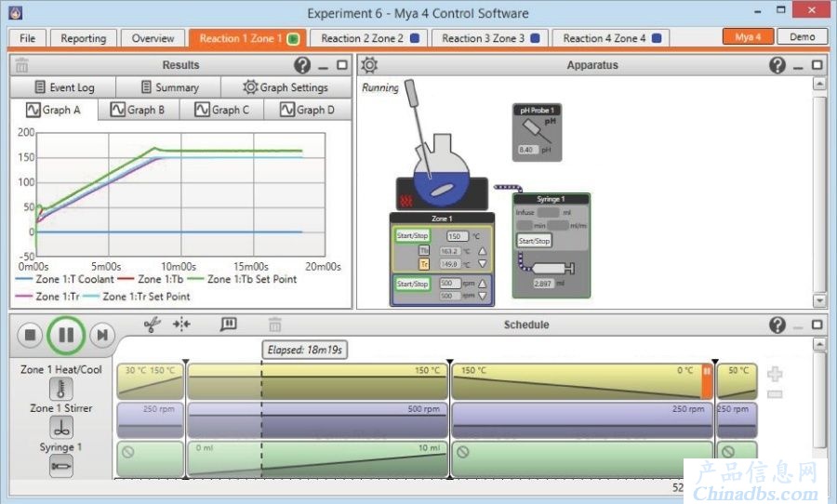Viewport: 837px width, 504px height.
Task: Click the Schedule toolbar trash icon
Action: pos(275,325)
